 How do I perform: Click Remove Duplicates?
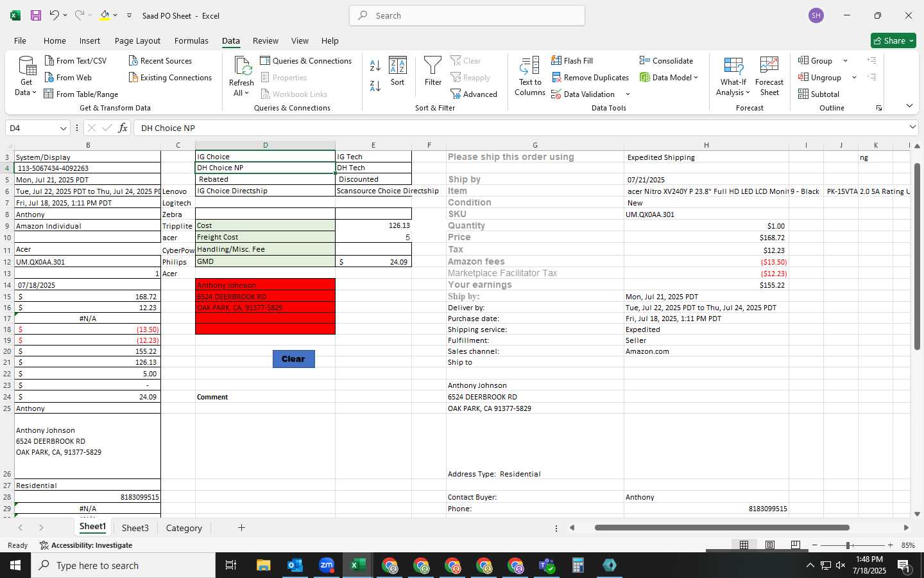590,77
